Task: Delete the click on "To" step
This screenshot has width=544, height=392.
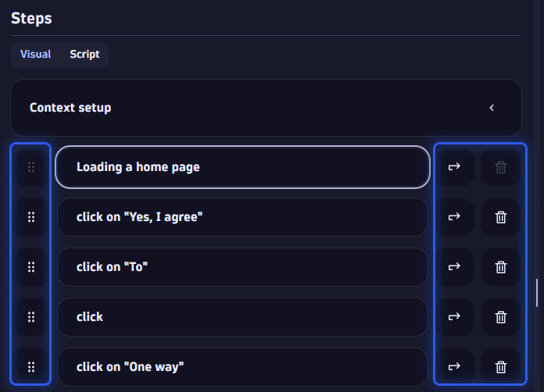Action: click(501, 267)
